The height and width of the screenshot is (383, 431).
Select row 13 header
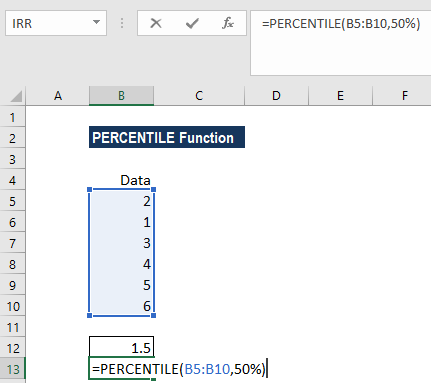pos(12,369)
